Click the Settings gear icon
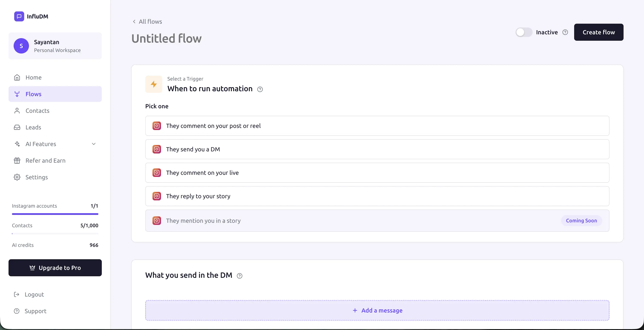The width and height of the screenshot is (644, 330). [17, 177]
